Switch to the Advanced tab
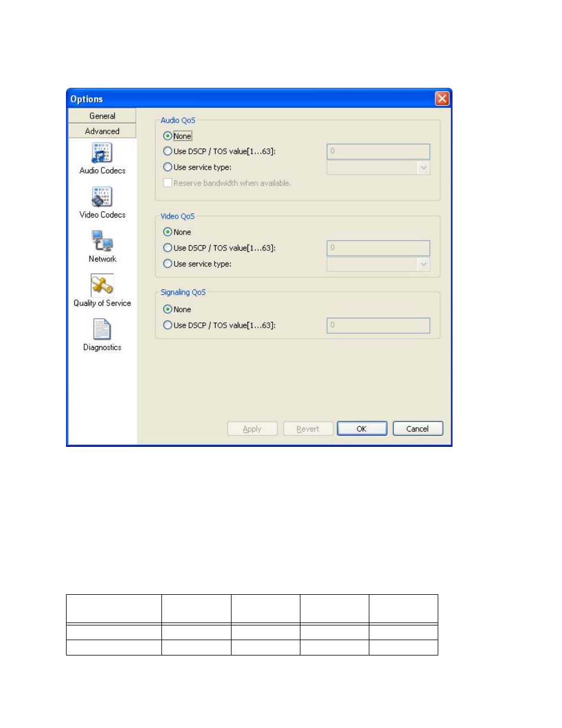562x728 pixels. [x=103, y=131]
